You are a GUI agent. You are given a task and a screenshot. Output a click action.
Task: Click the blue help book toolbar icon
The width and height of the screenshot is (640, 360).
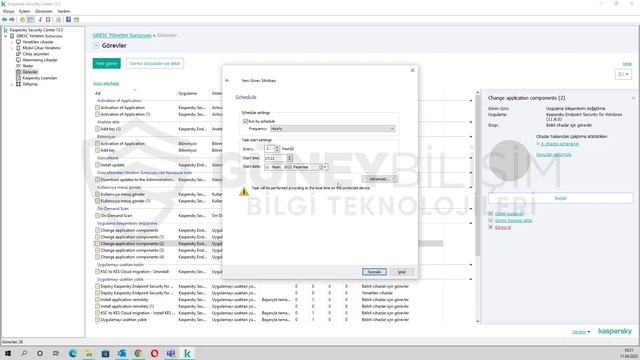click(69, 20)
